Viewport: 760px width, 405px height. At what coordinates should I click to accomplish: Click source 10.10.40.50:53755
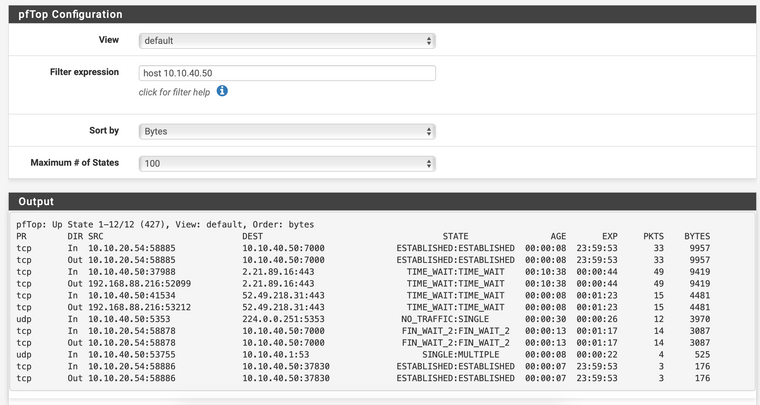[132, 355]
